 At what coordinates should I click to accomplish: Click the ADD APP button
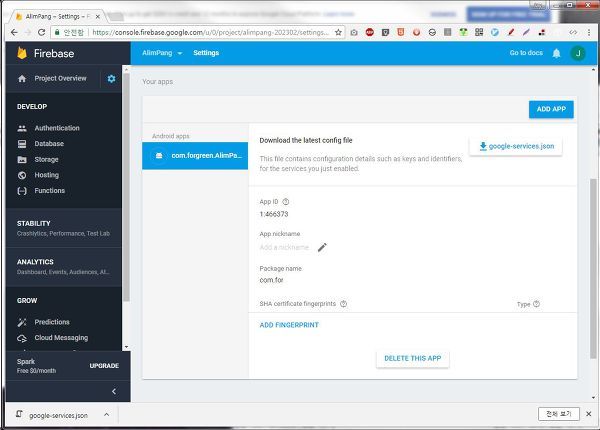551,109
